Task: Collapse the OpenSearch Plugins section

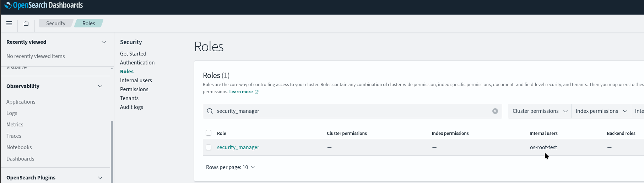Action: pyautogui.click(x=100, y=178)
